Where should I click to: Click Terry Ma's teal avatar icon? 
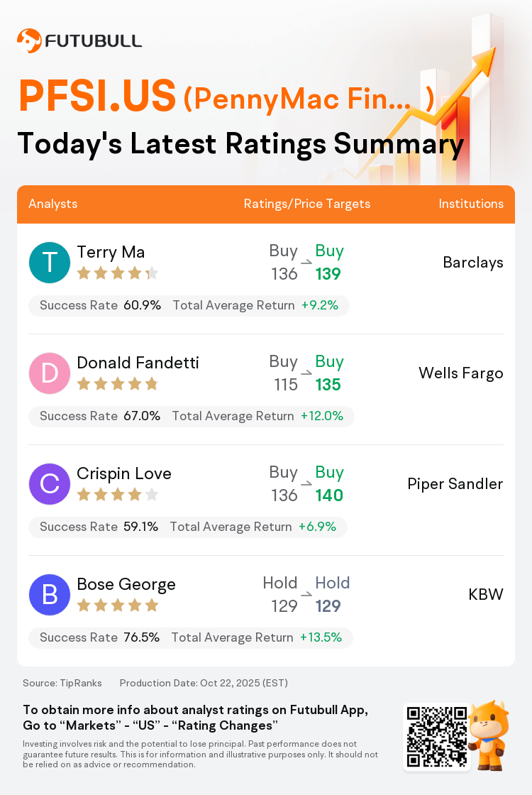[x=50, y=263]
